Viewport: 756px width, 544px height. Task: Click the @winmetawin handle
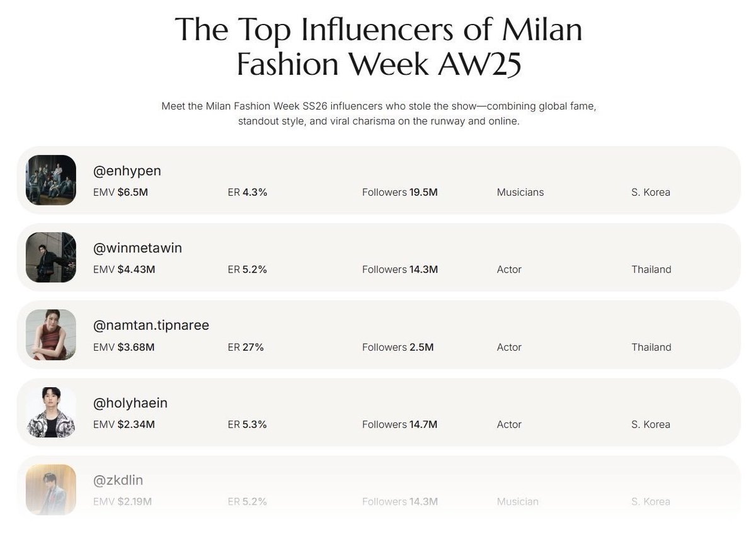tap(137, 248)
